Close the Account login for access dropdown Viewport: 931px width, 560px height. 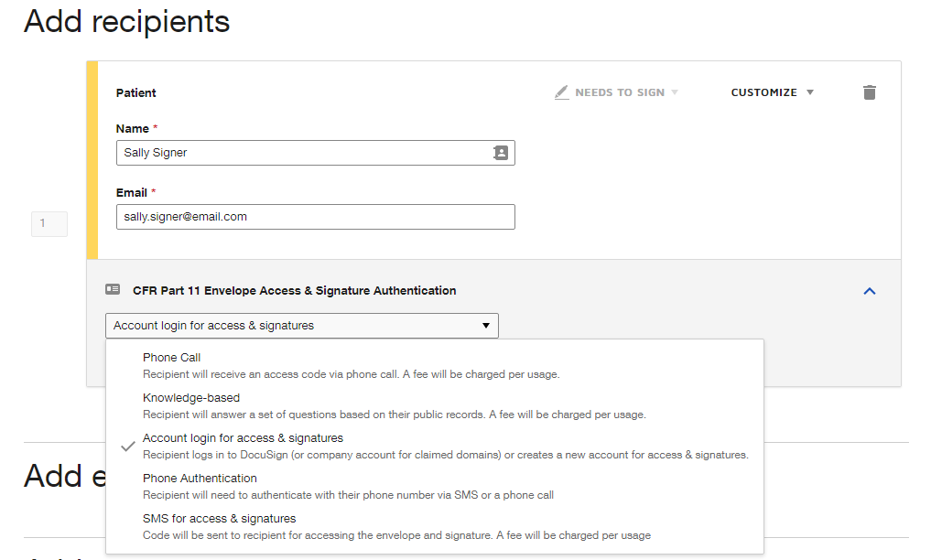[301, 326]
